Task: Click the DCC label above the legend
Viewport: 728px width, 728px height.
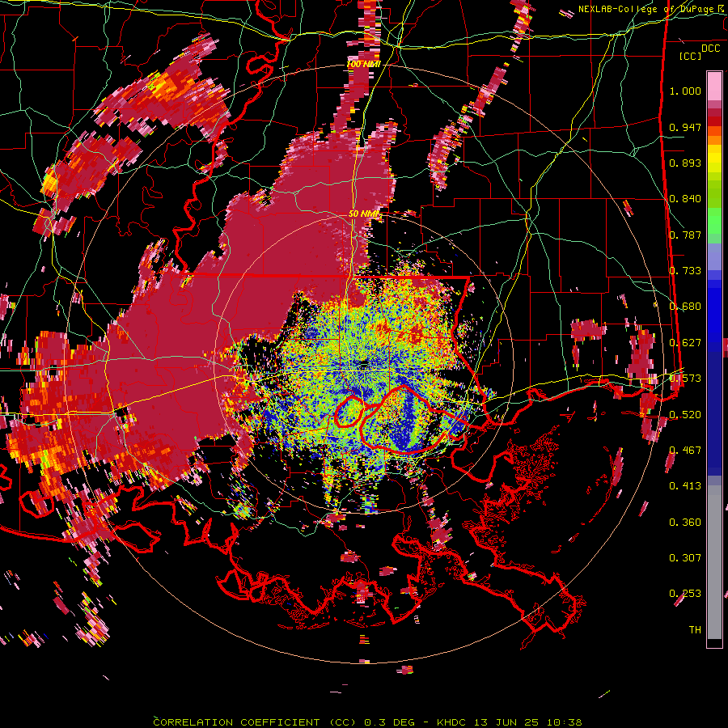Action: pyautogui.click(x=710, y=49)
